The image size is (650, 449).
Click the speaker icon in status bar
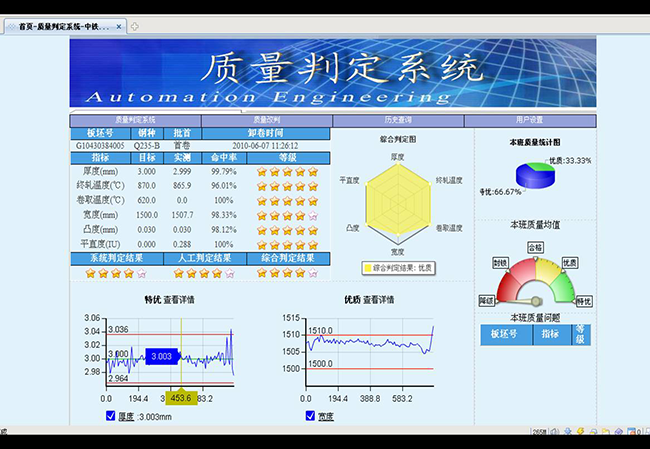point(554,432)
